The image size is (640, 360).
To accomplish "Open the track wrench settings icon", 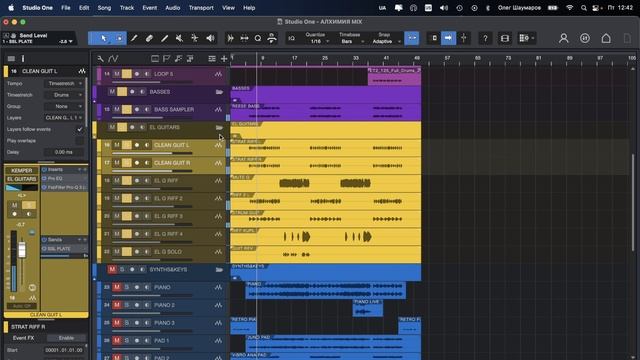I will point(100,59).
